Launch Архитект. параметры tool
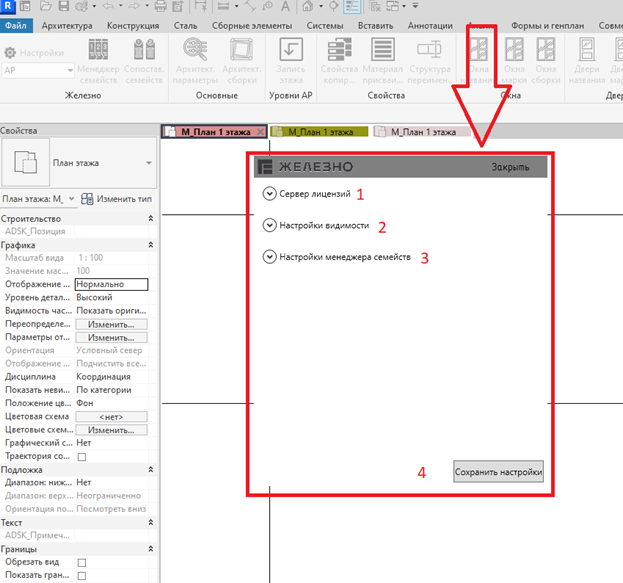 click(x=195, y=60)
